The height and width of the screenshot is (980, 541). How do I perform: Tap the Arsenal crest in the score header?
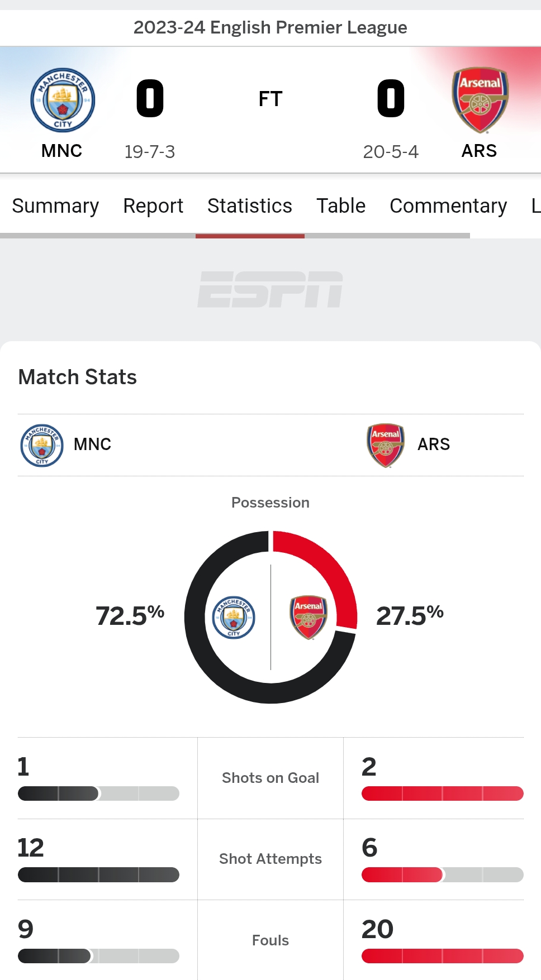tap(480, 100)
